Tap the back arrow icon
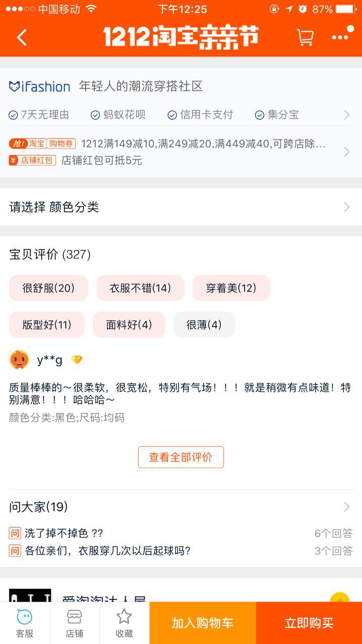This screenshot has height=644, width=362. click(x=22, y=37)
